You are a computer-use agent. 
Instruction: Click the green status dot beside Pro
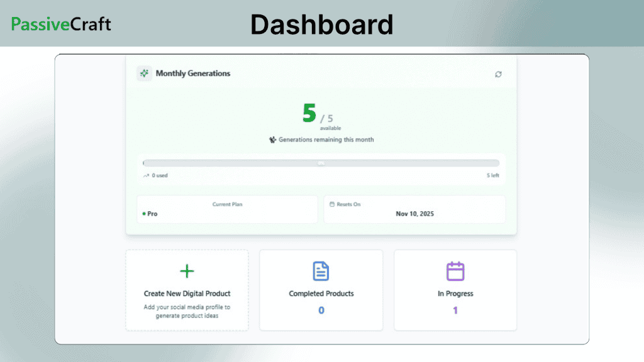click(x=143, y=214)
